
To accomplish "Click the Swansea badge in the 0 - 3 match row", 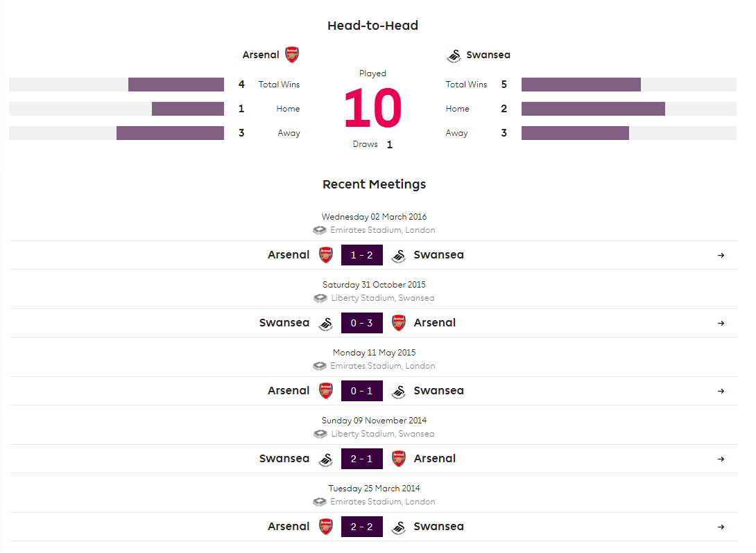I will [x=326, y=324].
